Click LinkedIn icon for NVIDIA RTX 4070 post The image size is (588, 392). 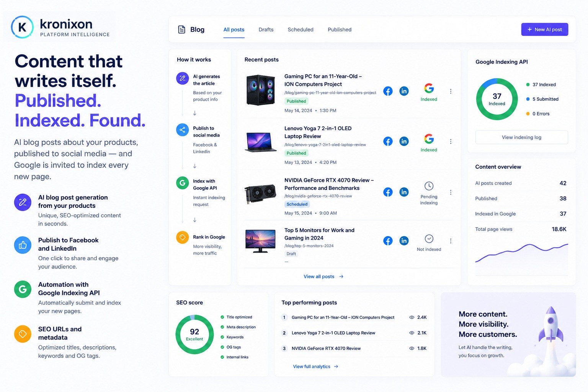pos(404,192)
